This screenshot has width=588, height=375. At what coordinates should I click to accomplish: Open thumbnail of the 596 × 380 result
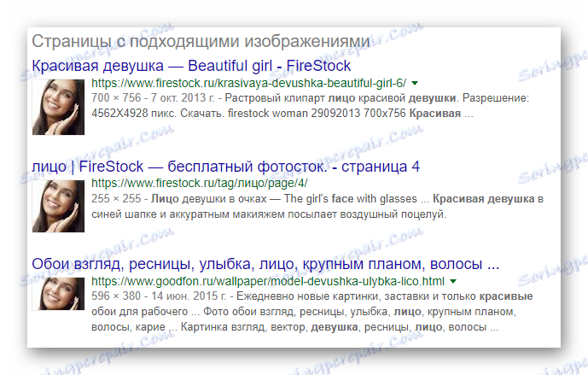click(x=58, y=294)
